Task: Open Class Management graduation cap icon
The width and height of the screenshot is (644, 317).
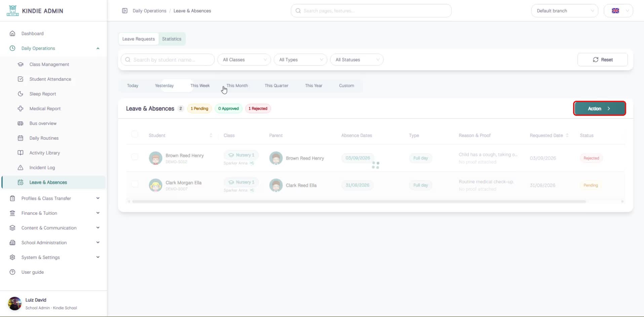Action: click(21, 64)
